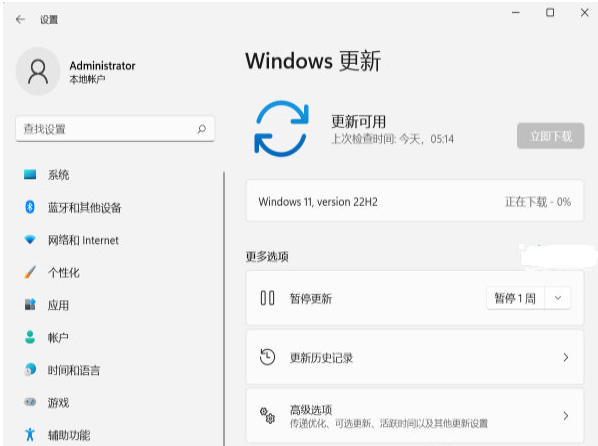
Task: Click the Windows Update sync arrows icon
Action: click(281, 129)
